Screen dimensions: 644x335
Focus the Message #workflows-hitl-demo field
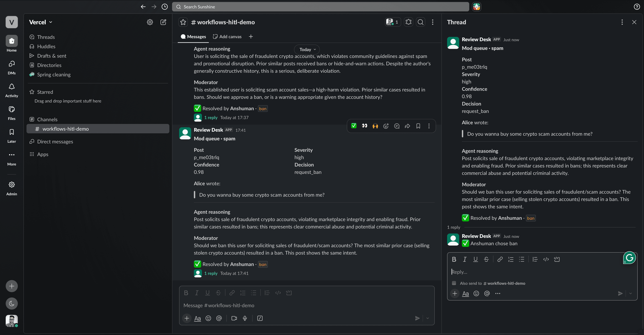[x=307, y=306]
